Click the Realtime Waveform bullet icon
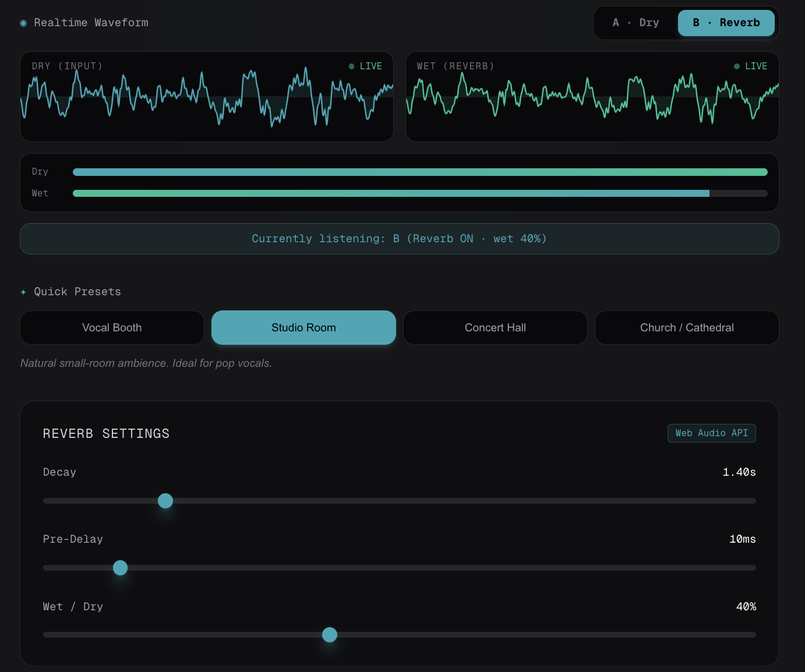805x672 pixels. point(23,23)
